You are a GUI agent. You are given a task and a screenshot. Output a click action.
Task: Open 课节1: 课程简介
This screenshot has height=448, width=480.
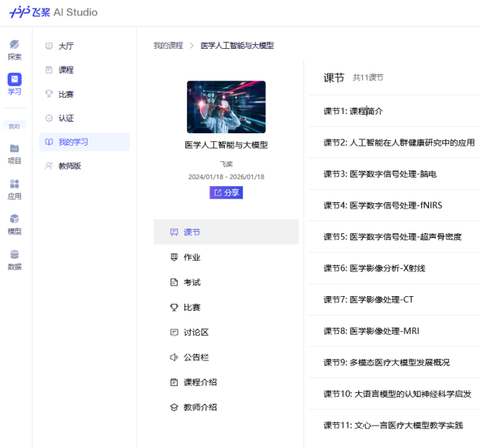coord(353,111)
